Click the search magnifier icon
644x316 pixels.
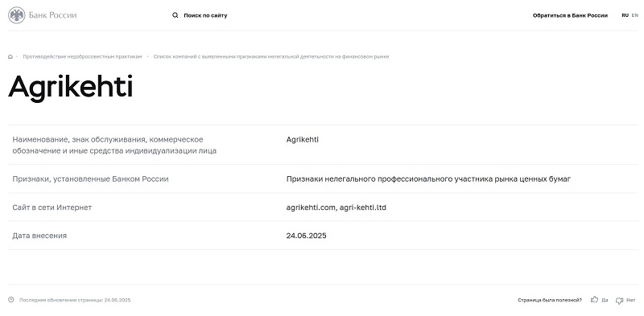tap(175, 15)
